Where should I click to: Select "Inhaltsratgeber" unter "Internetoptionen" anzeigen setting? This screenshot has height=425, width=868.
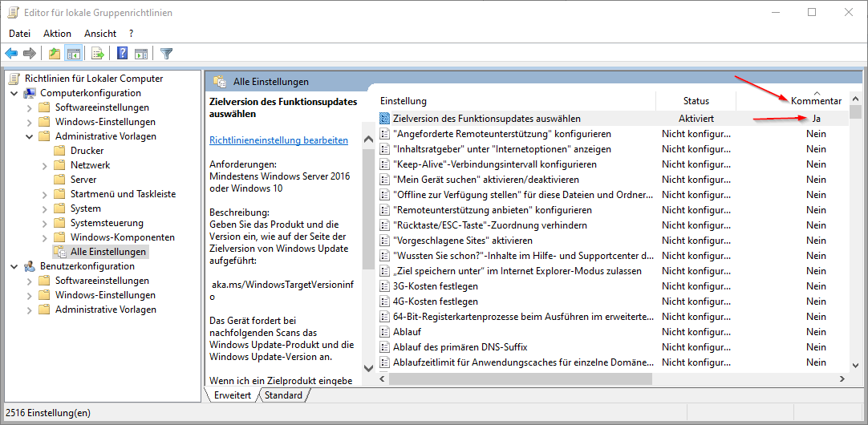point(502,149)
